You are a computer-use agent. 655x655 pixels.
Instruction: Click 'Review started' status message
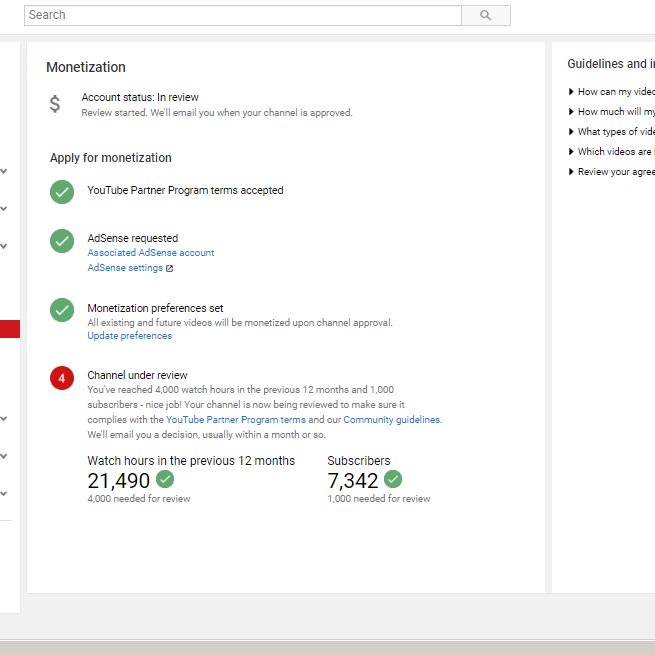click(217, 113)
